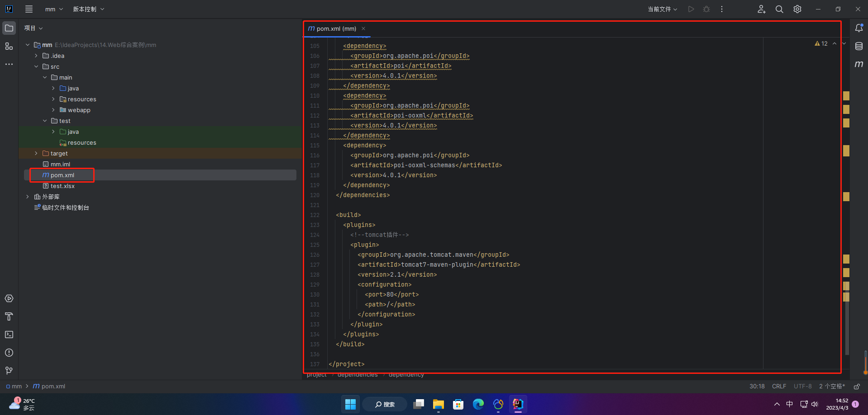Open the mm project dropdown

54,9
